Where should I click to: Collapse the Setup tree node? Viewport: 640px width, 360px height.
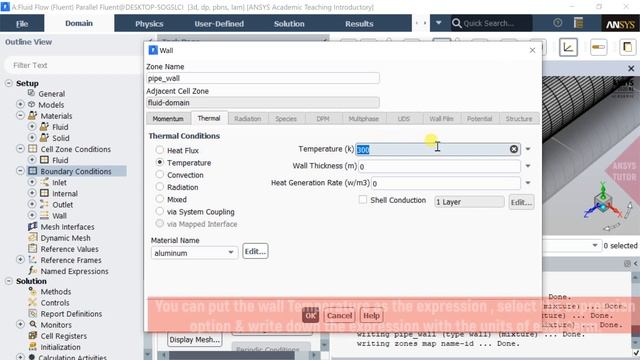click(x=9, y=83)
